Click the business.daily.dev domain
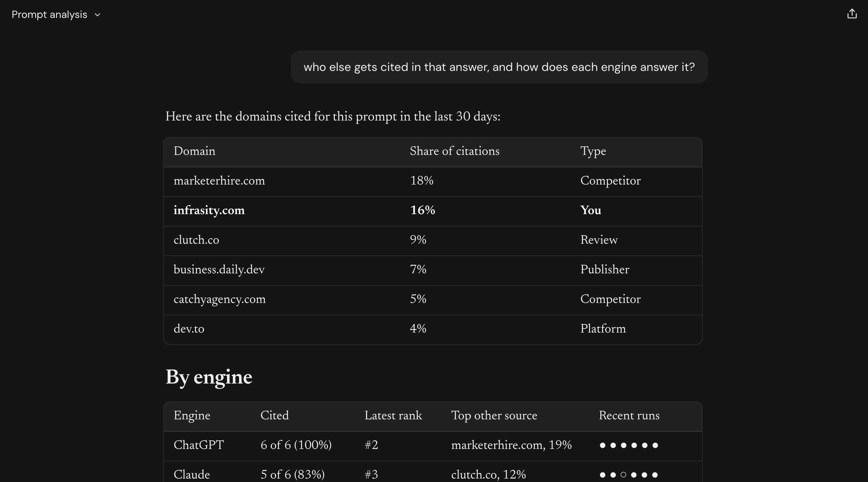Image resolution: width=868 pixels, height=482 pixels. (x=219, y=270)
